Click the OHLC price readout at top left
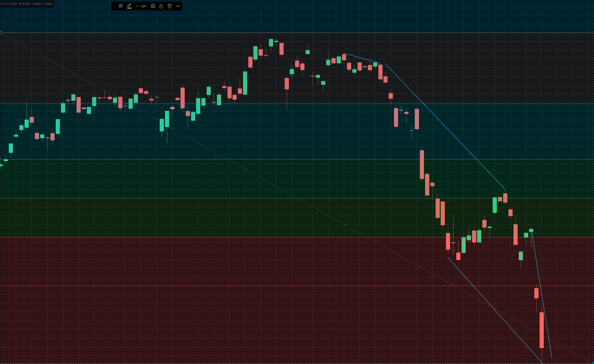This screenshot has height=364, width=594. [27, 4]
